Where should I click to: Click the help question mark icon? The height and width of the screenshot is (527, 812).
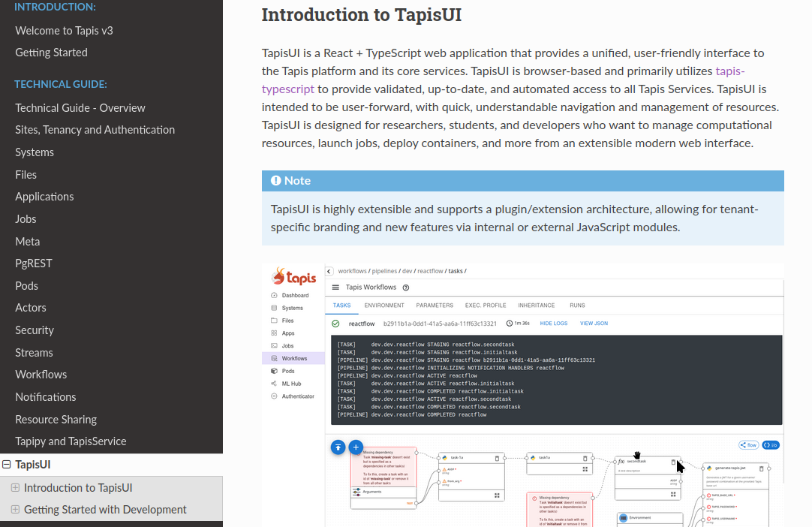click(406, 288)
